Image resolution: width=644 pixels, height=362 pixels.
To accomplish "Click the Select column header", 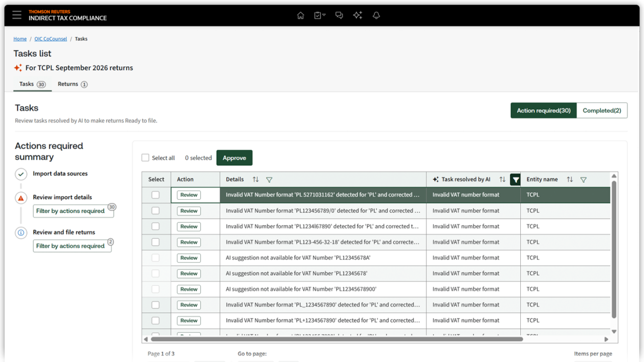I will [x=156, y=179].
